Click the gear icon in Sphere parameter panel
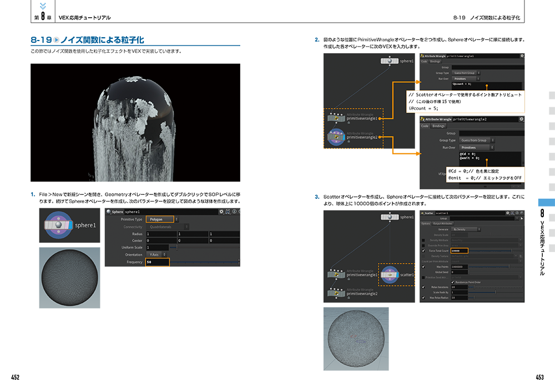 tap(221, 212)
